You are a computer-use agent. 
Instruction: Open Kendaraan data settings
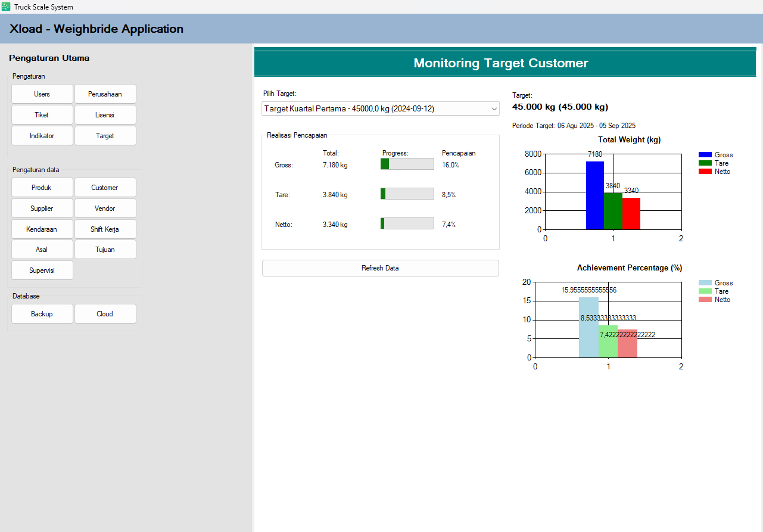click(x=42, y=229)
